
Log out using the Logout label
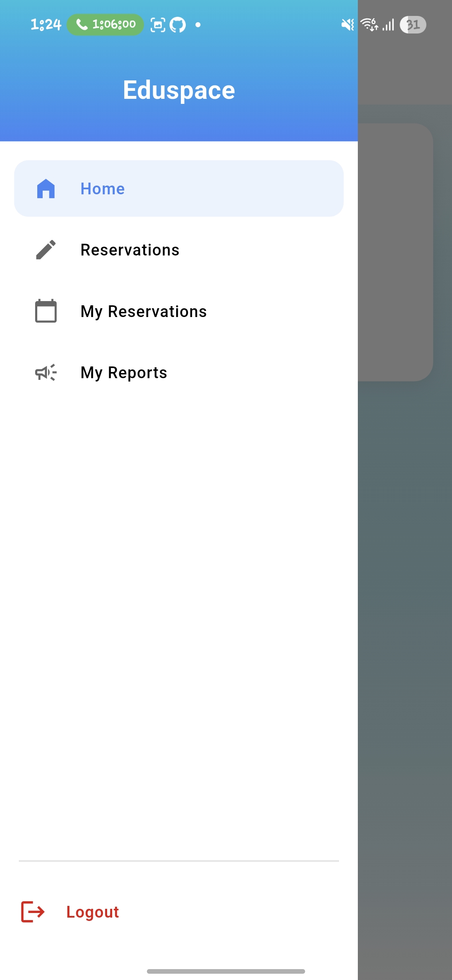[92, 912]
